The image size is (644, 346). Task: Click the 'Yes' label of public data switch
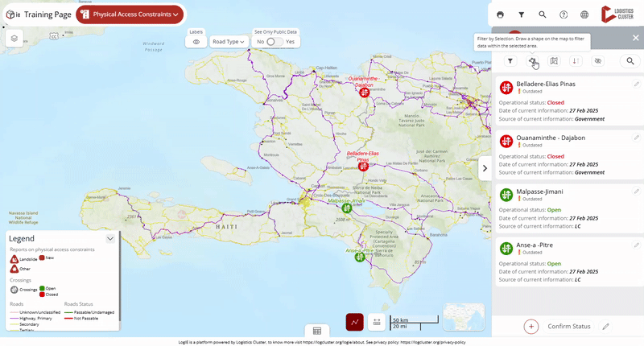point(290,42)
